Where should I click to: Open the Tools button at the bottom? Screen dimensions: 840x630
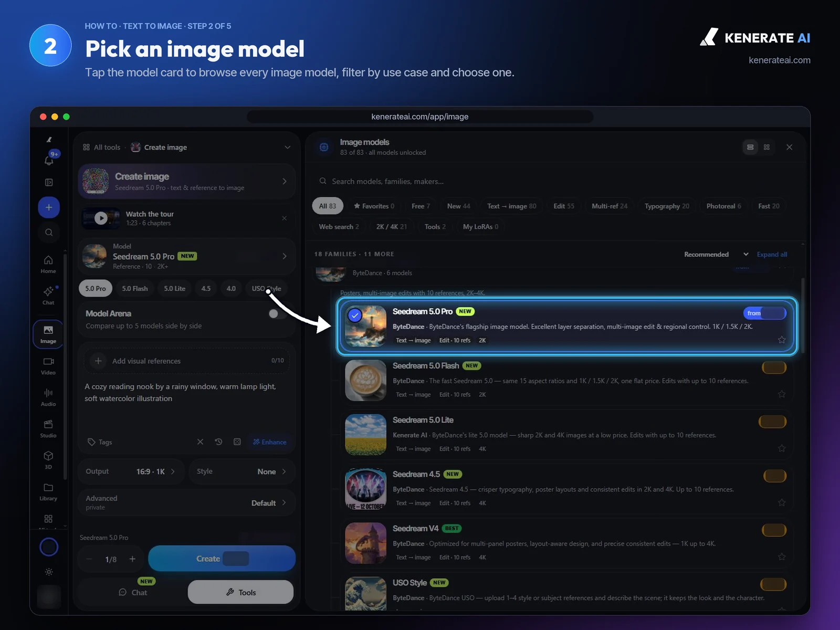pyautogui.click(x=241, y=592)
